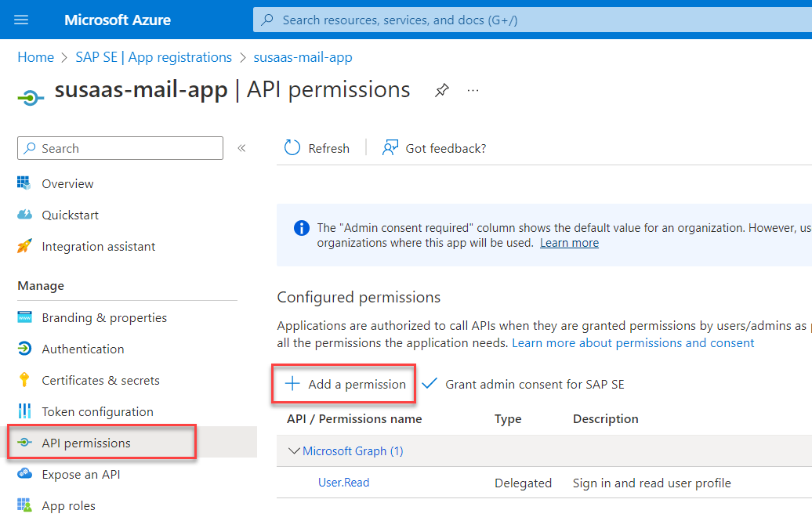Click the Quickstart cloud icon
The height and width of the screenshot is (521, 812).
(x=24, y=215)
